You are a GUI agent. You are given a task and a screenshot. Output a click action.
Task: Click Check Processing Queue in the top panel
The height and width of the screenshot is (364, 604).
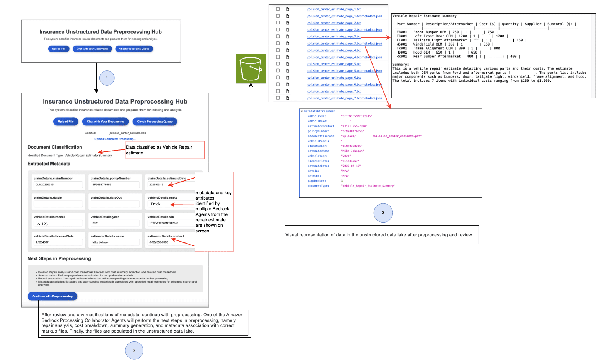(x=134, y=49)
